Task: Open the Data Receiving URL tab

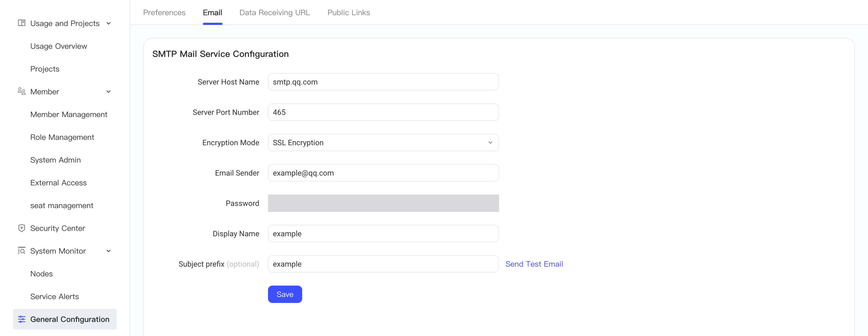Action: 275,12
